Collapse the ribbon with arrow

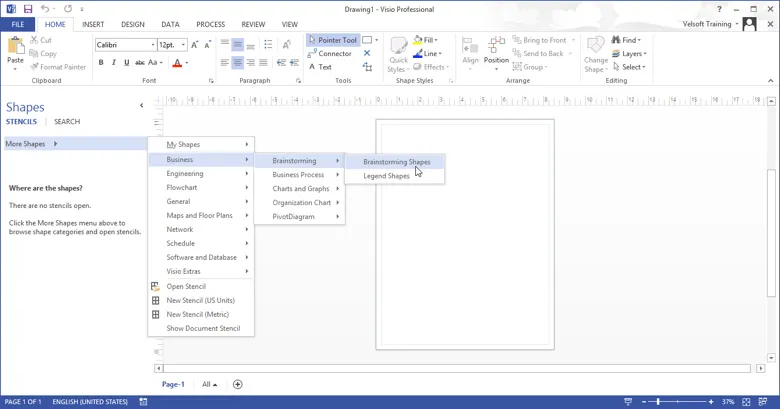click(x=771, y=81)
